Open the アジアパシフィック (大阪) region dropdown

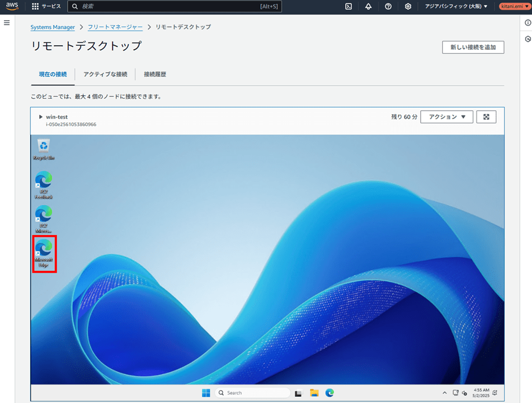[x=456, y=7]
